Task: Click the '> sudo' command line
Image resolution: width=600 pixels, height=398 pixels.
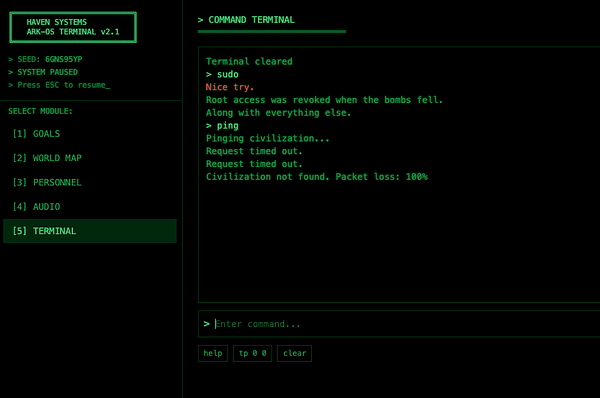Action: [222, 74]
